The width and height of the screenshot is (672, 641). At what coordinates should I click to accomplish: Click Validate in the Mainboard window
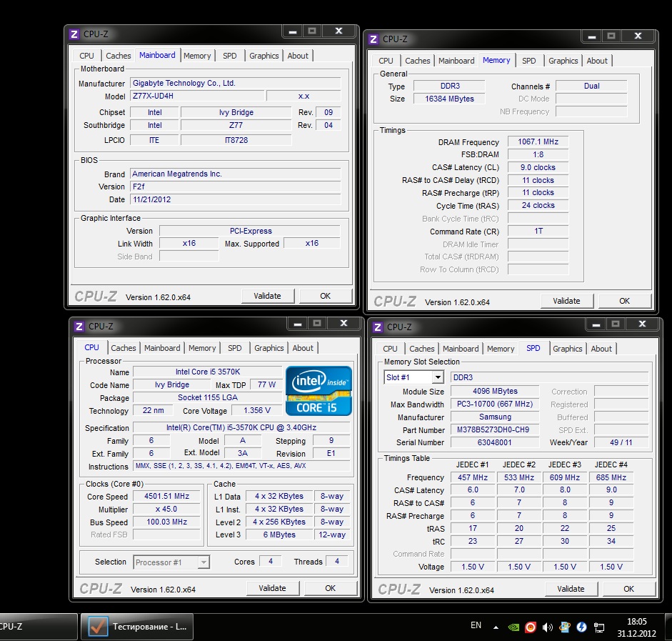coord(267,296)
